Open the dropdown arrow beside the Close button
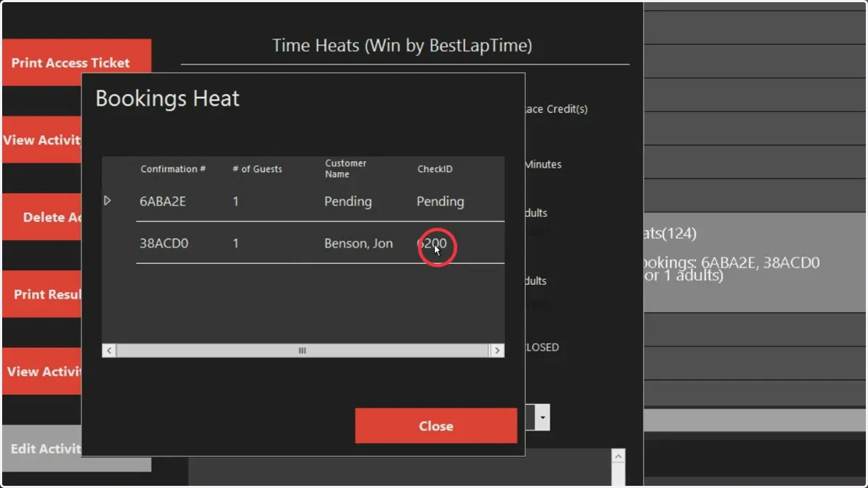 (x=542, y=417)
